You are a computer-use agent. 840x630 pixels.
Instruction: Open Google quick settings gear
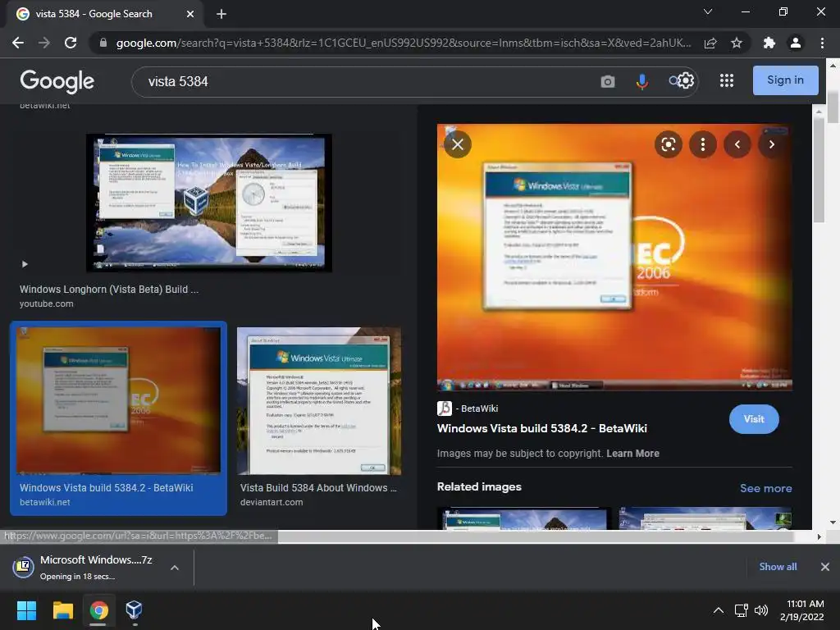coord(686,81)
